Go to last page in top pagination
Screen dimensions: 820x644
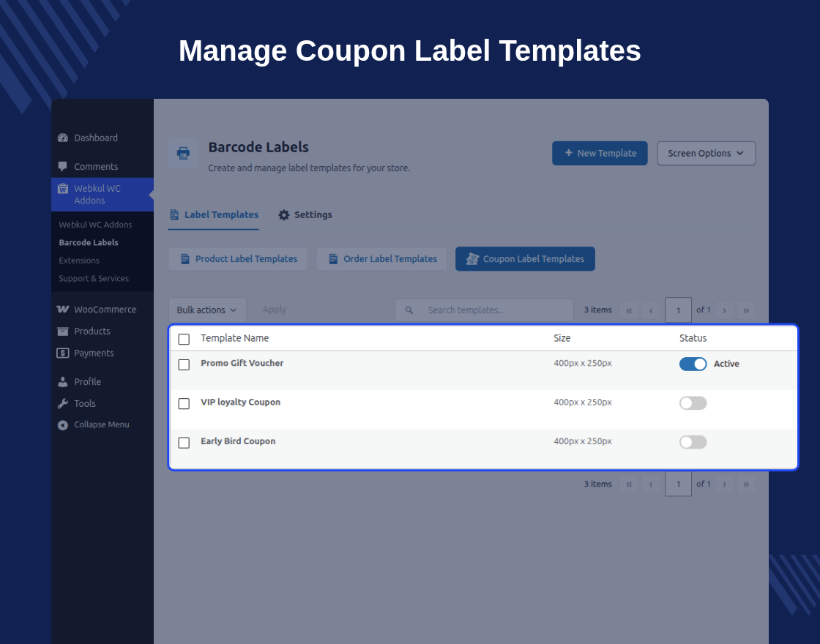(x=746, y=310)
